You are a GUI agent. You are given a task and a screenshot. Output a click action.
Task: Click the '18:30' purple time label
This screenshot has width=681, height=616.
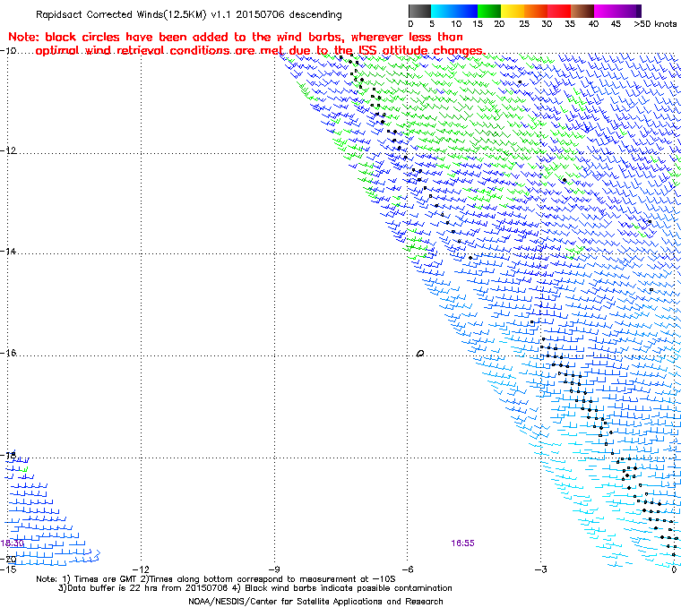tap(13, 543)
